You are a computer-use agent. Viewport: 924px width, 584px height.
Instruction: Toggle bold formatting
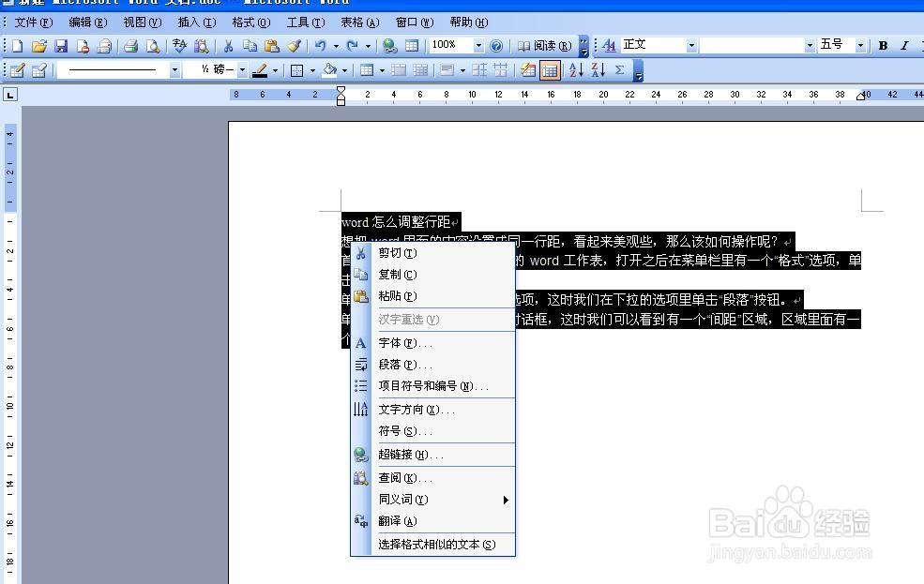coord(882,44)
